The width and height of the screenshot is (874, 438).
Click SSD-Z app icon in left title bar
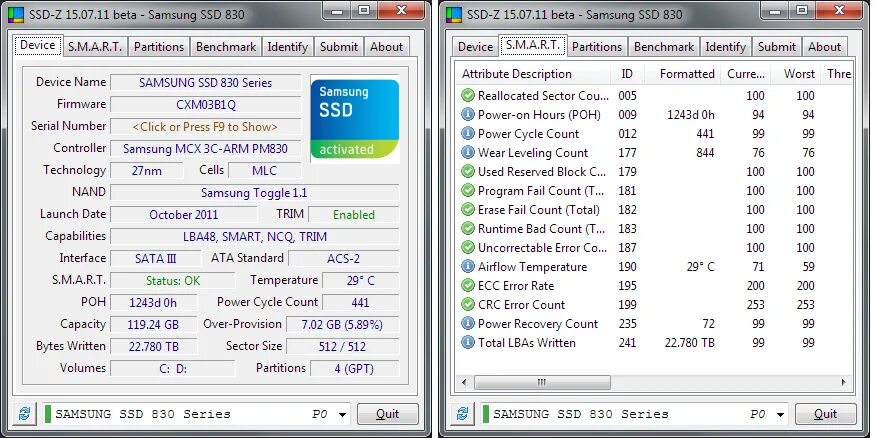pos(17,14)
